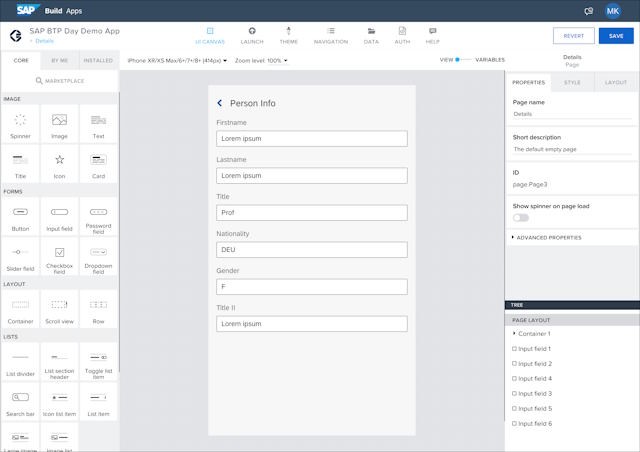Switch to the Installed components tab
The width and height of the screenshot is (640, 452).
point(98,60)
